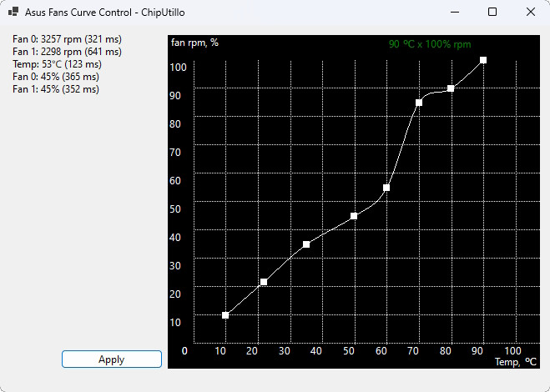Select the curve point at 10°C
Image resolution: width=550 pixels, height=392 pixels.
click(225, 315)
